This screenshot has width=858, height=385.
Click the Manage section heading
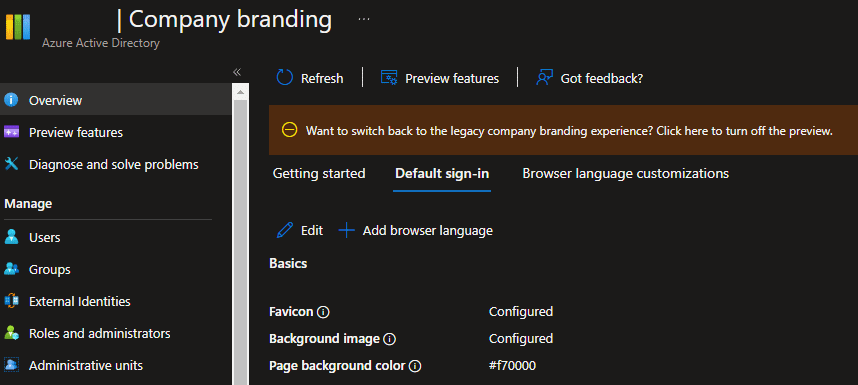tap(28, 204)
